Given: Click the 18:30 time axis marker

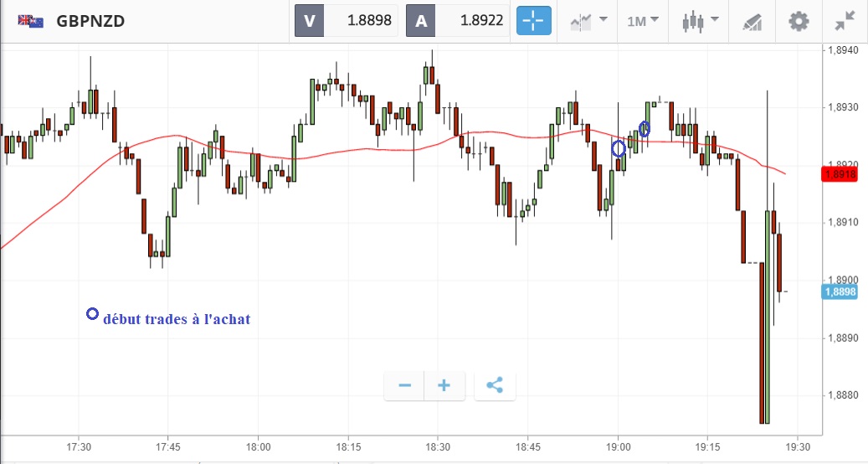Looking at the screenshot, I should click(438, 448).
